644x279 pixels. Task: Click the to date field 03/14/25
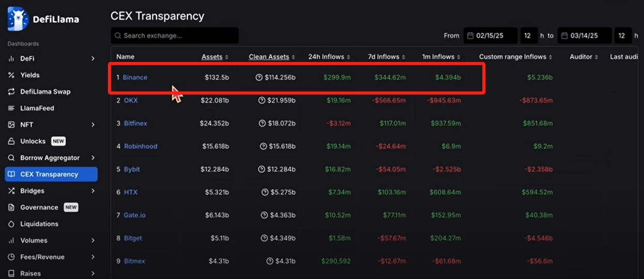coord(584,36)
